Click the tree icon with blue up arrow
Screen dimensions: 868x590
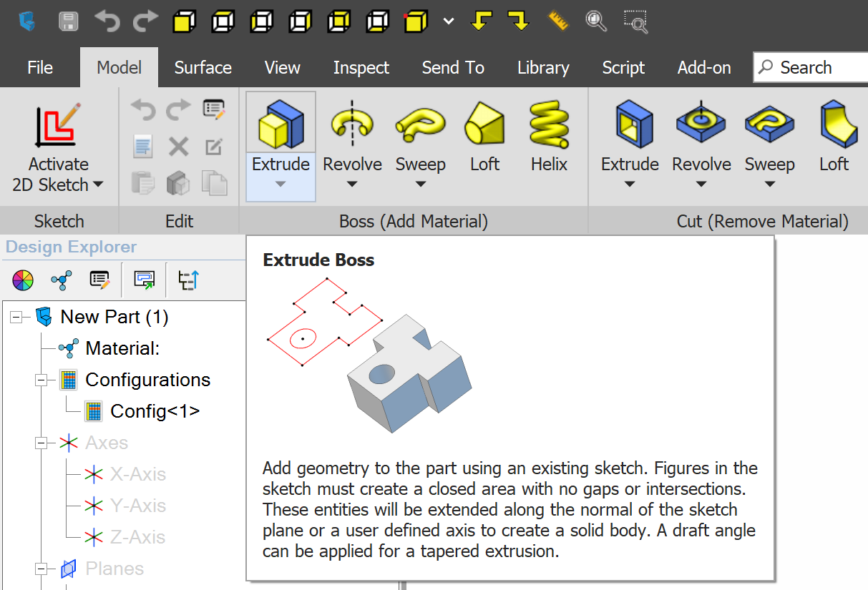pos(188,280)
